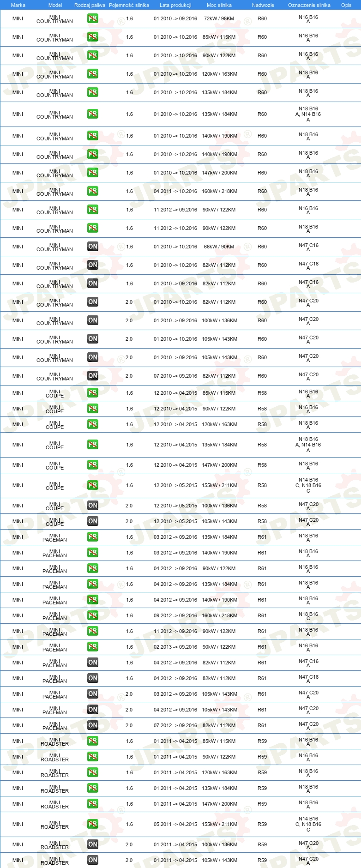Click '2.0' in the Roadster 105kW/143KM row

click(129, 860)
